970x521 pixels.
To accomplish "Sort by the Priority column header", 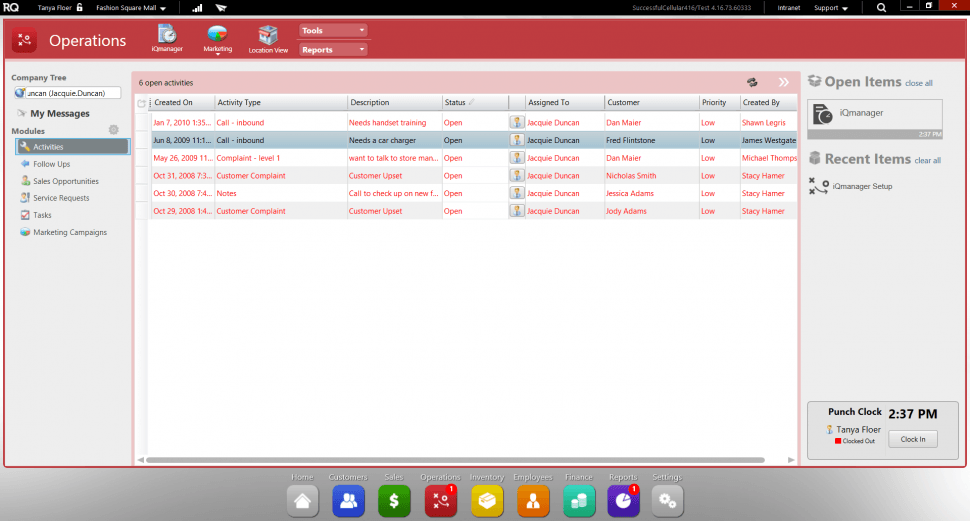I will (720, 103).
